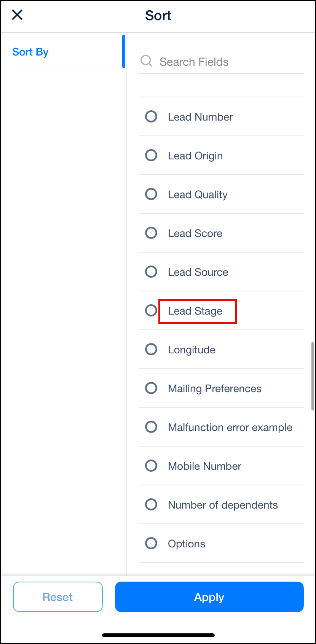
Task: Choose Number of dependents option
Action: (x=151, y=504)
